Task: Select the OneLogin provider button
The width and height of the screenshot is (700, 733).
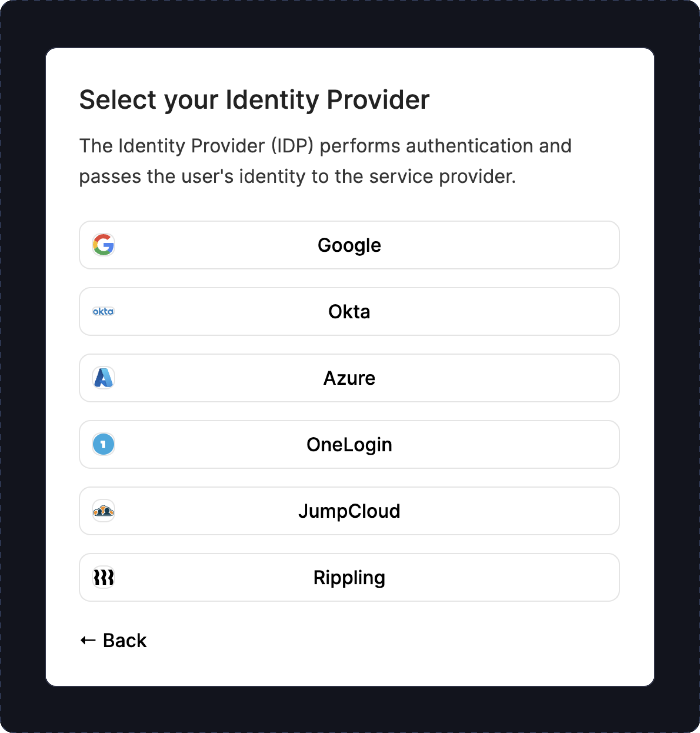Action: pos(349,444)
